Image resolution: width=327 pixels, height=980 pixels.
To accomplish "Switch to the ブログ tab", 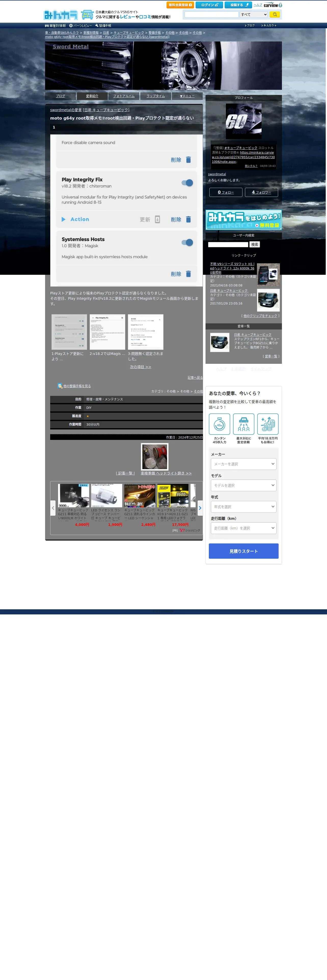I will (x=61, y=96).
